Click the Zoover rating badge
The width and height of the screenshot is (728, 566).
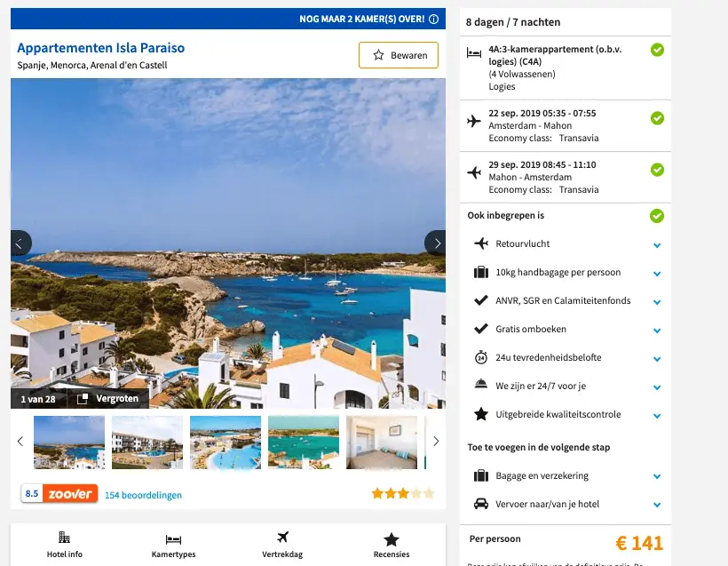pyautogui.click(x=59, y=493)
